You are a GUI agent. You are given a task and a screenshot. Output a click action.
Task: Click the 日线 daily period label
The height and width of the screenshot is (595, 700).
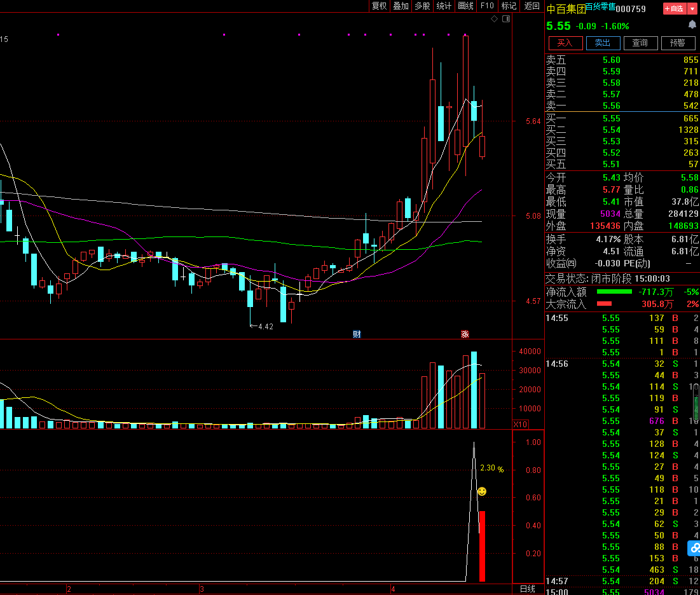click(x=528, y=589)
